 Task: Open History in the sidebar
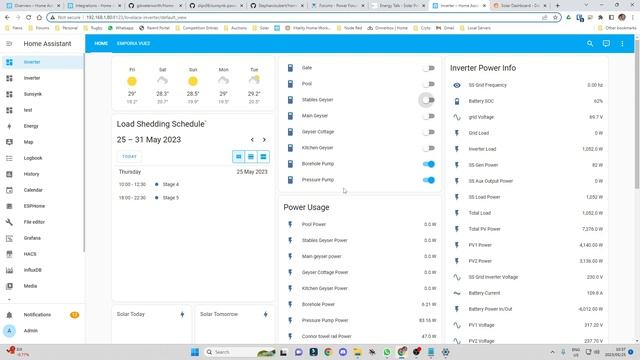[42, 174]
